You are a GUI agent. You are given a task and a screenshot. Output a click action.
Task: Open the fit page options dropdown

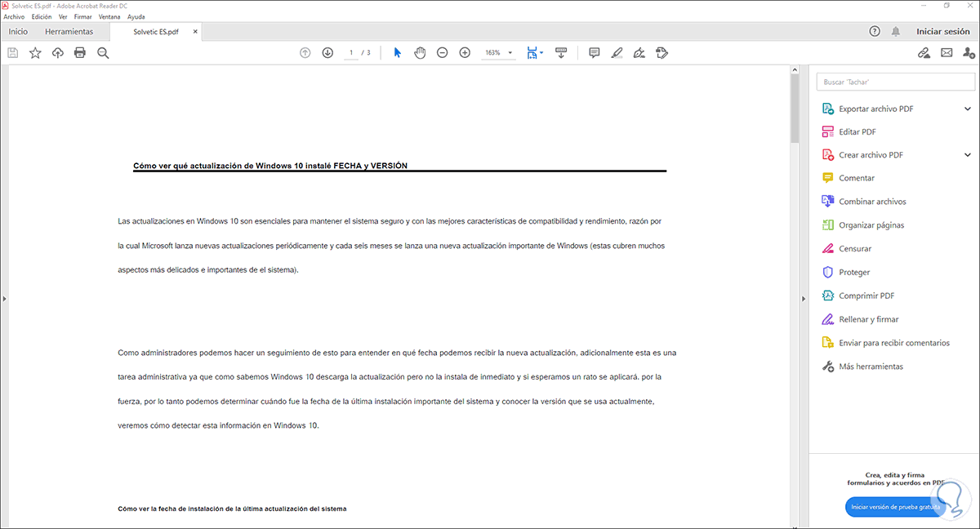(x=535, y=53)
